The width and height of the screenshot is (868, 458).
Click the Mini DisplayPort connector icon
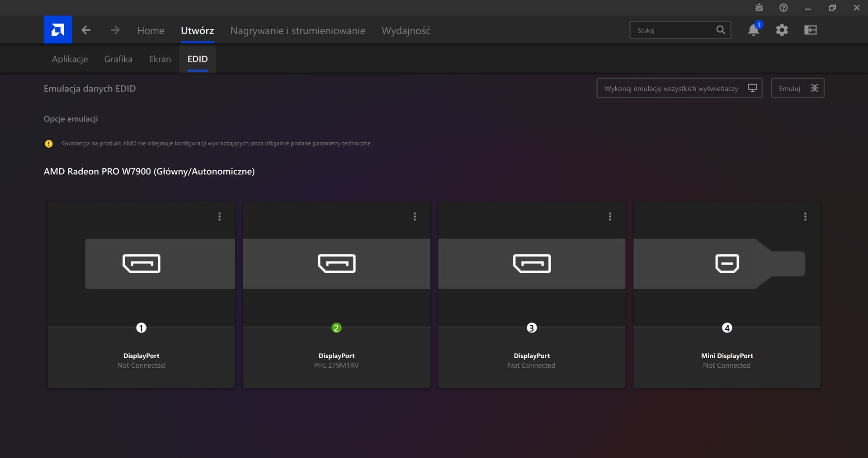pos(727,264)
